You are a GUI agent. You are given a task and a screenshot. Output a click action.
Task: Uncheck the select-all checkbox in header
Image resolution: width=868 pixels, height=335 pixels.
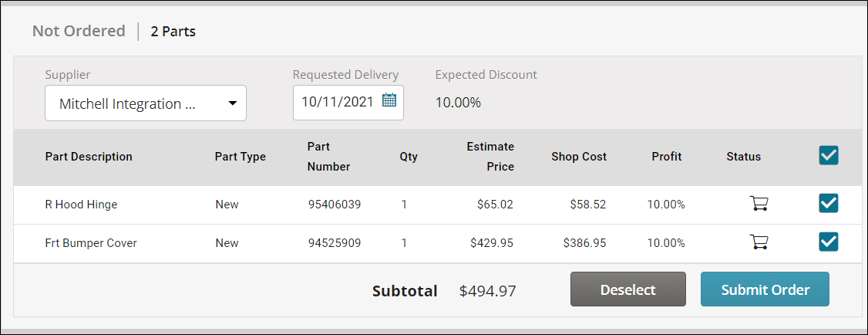pos(828,156)
